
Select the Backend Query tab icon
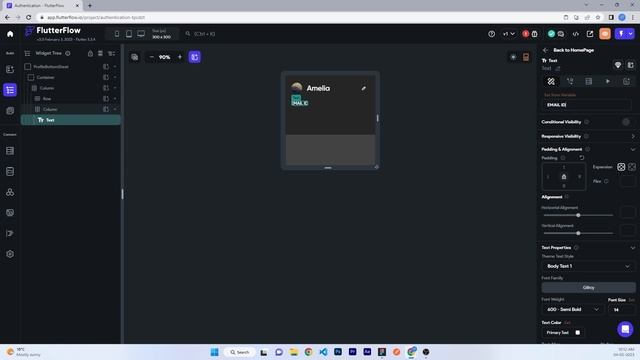pyautogui.click(x=589, y=82)
